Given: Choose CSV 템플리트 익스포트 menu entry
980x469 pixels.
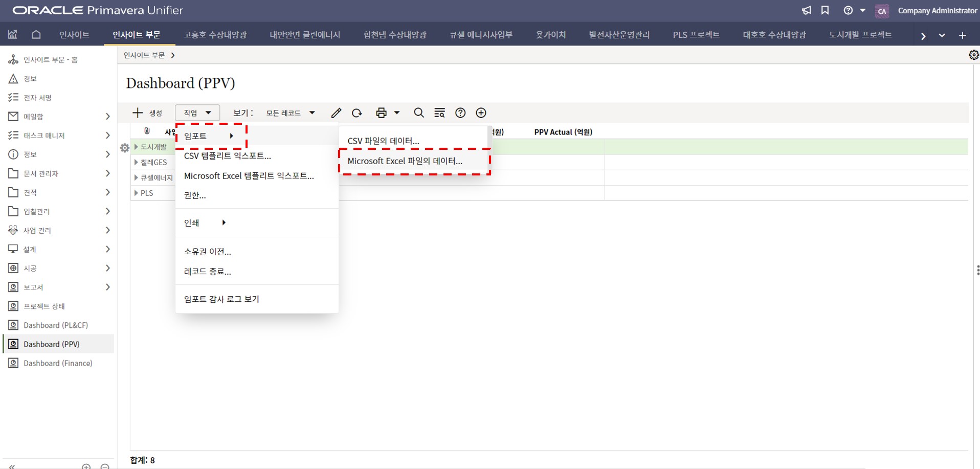Looking at the screenshot, I should (227, 156).
